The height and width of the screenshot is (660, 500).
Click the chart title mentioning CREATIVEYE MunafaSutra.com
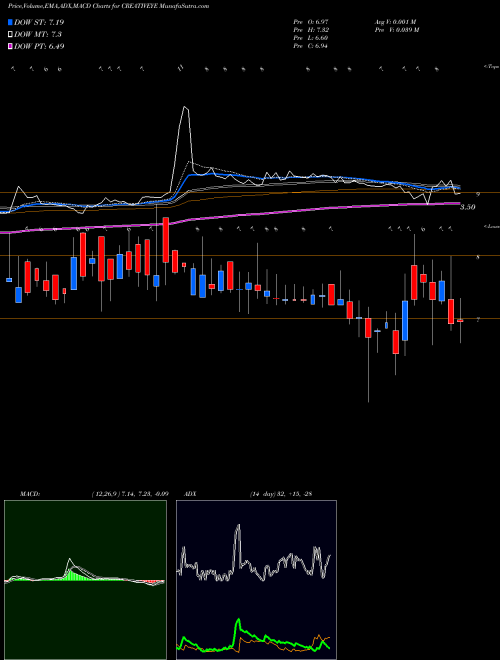coord(108,6)
